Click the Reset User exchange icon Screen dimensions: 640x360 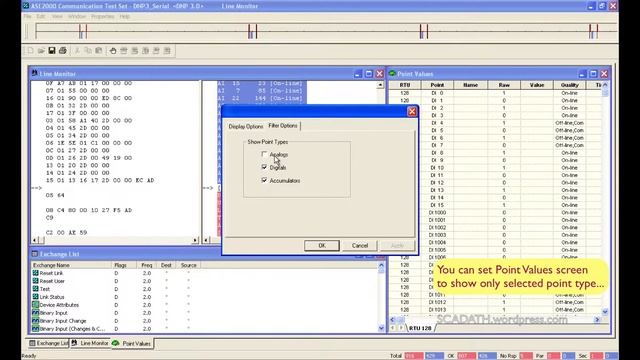tap(36, 281)
